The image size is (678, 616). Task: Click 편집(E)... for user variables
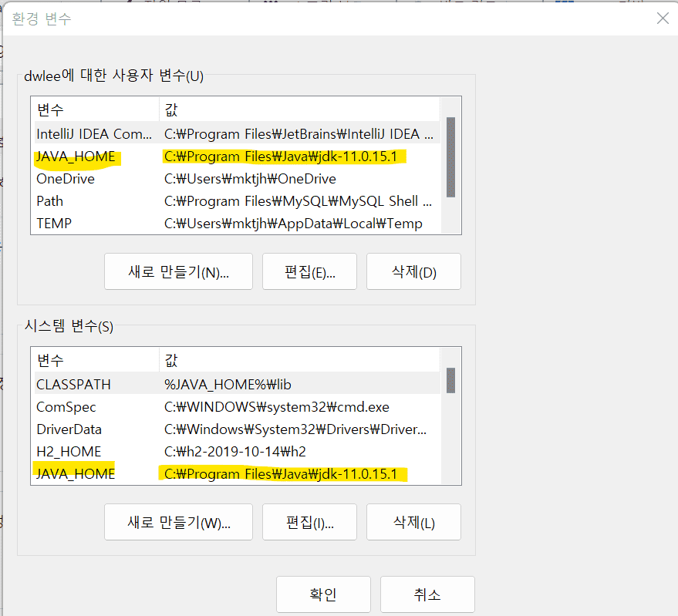(309, 271)
